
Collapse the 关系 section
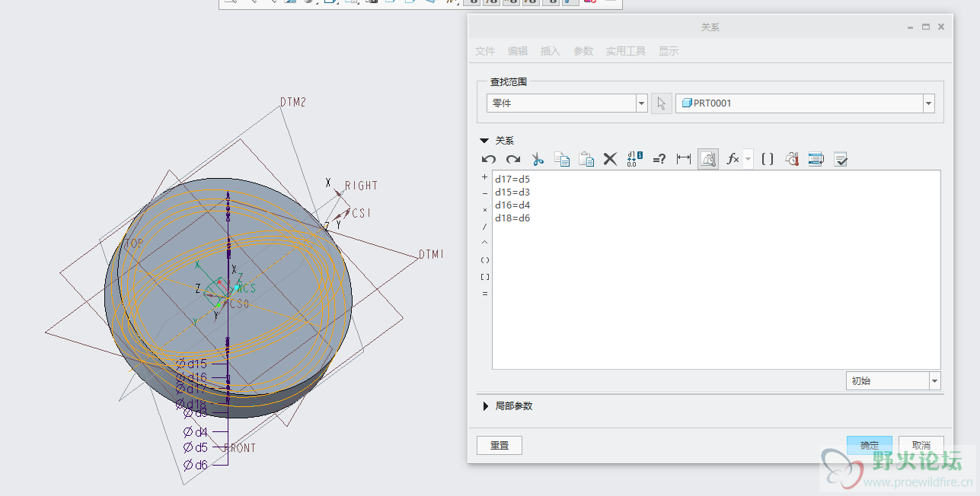484,141
